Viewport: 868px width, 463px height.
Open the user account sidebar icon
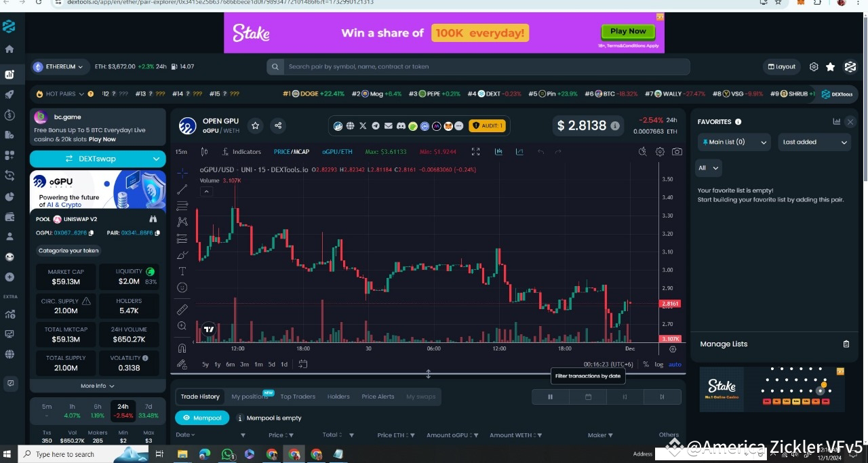click(9, 237)
